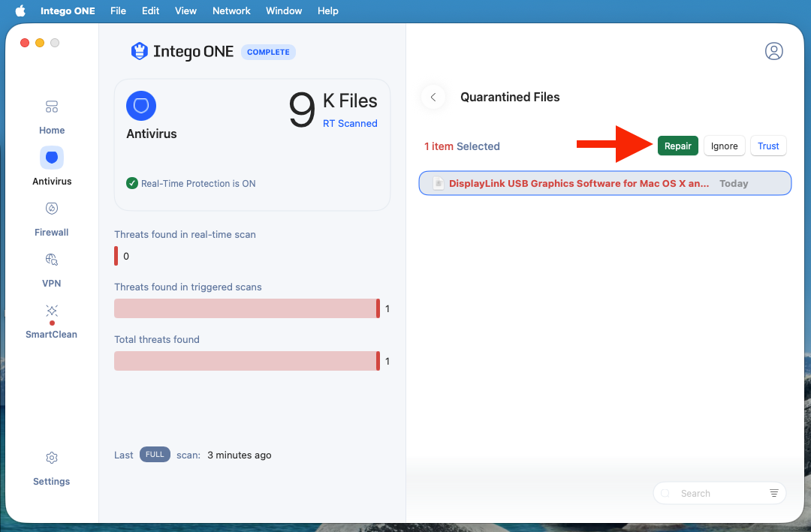Click the large blue Antivirus shield icon
The width and height of the screenshot is (811, 532).
(x=141, y=106)
